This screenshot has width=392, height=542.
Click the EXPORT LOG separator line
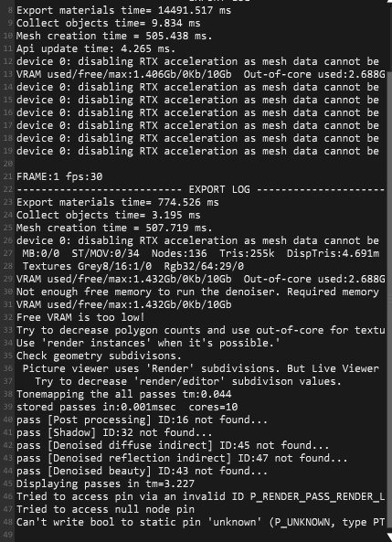pos(200,189)
